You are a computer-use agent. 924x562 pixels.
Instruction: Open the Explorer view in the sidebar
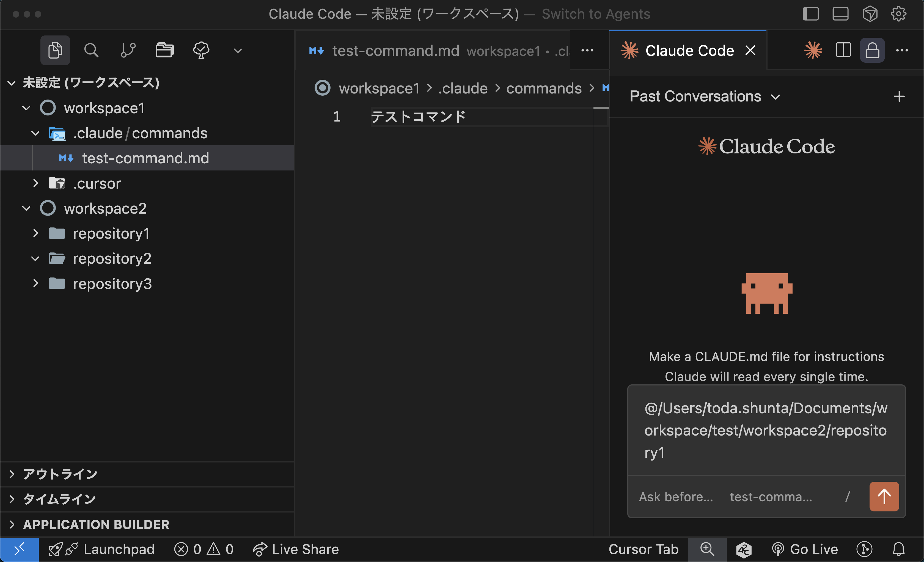(55, 50)
